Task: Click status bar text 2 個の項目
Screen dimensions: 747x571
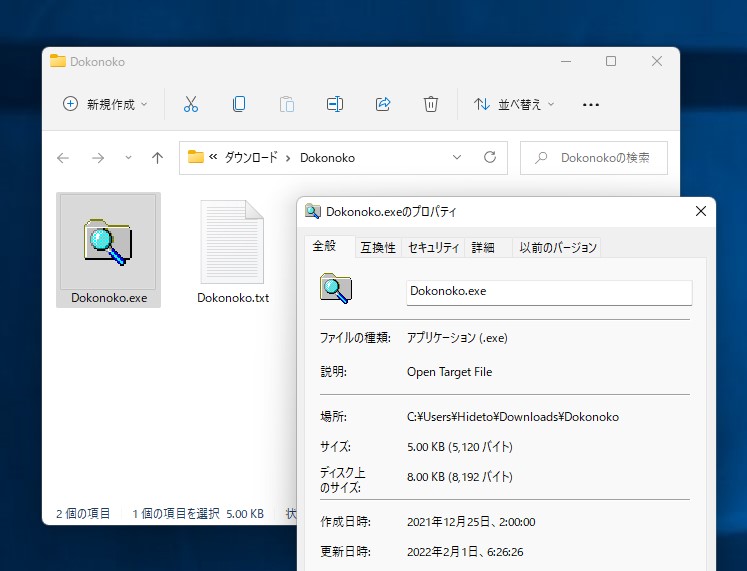Action: (83, 514)
